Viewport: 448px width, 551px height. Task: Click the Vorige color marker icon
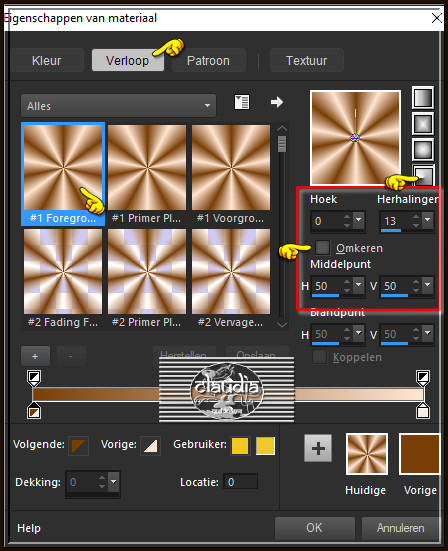(150, 446)
